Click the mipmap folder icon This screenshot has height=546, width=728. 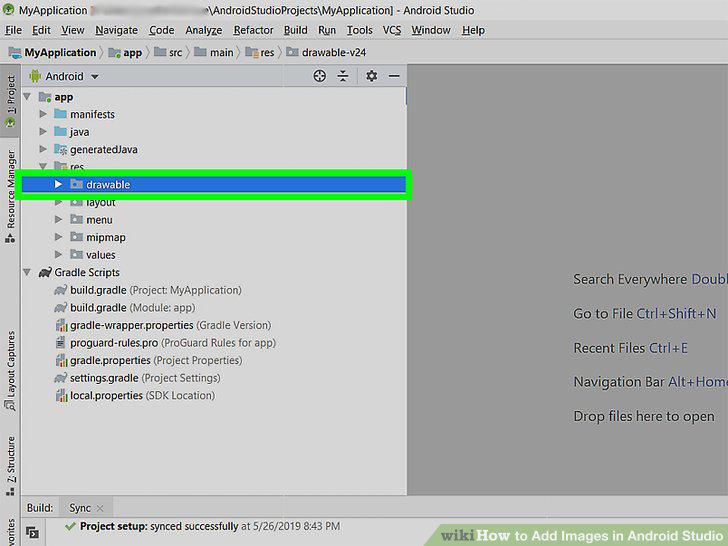pyautogui.click(x=77, y=237)
